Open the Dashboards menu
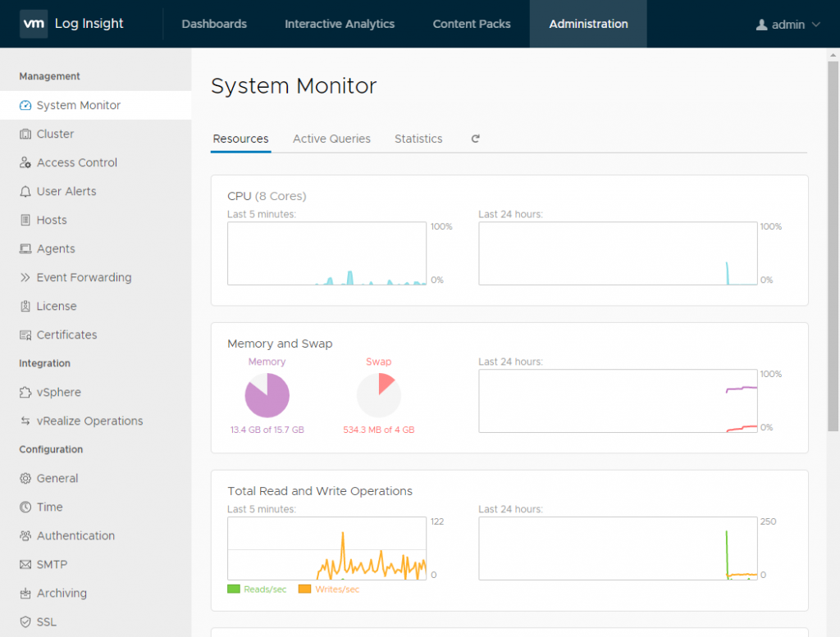The image size is (840, 637). click(x=214, y=25)
